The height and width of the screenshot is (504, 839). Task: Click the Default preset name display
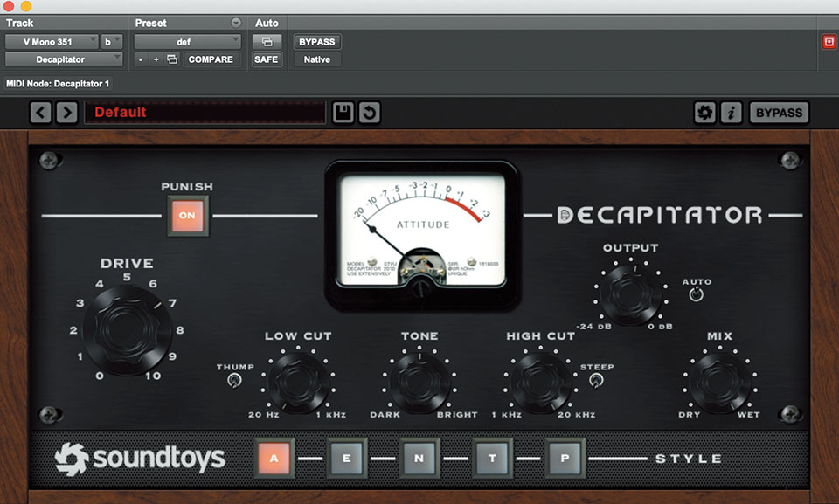[x=205, y=113]
